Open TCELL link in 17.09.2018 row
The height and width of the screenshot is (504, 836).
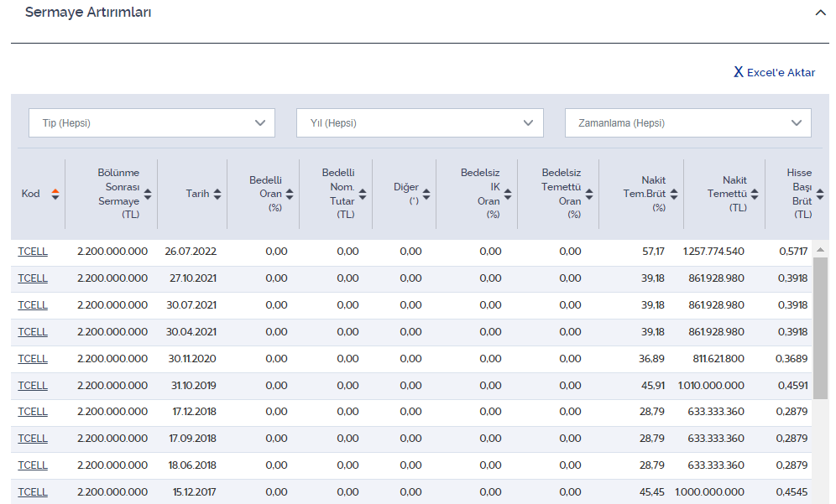[33, 438]
